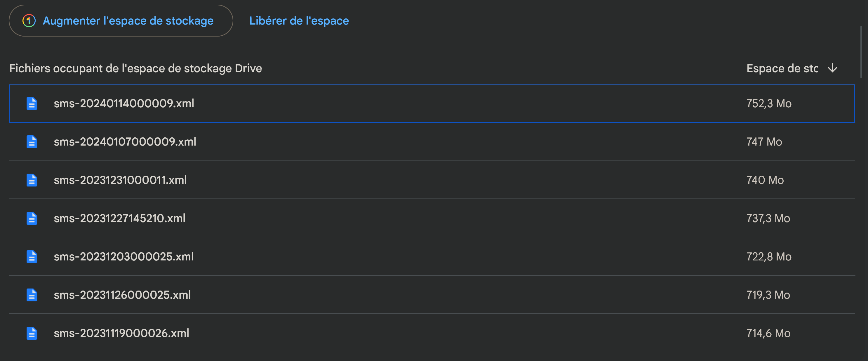Click file icon for sms-20240114000009.xml
The height and width of the screenshot is (361, 868).
[32, 103]
